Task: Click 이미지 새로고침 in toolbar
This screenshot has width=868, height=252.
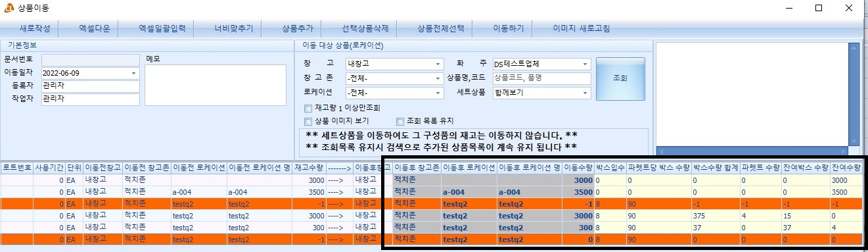Action: pos(581,29)
